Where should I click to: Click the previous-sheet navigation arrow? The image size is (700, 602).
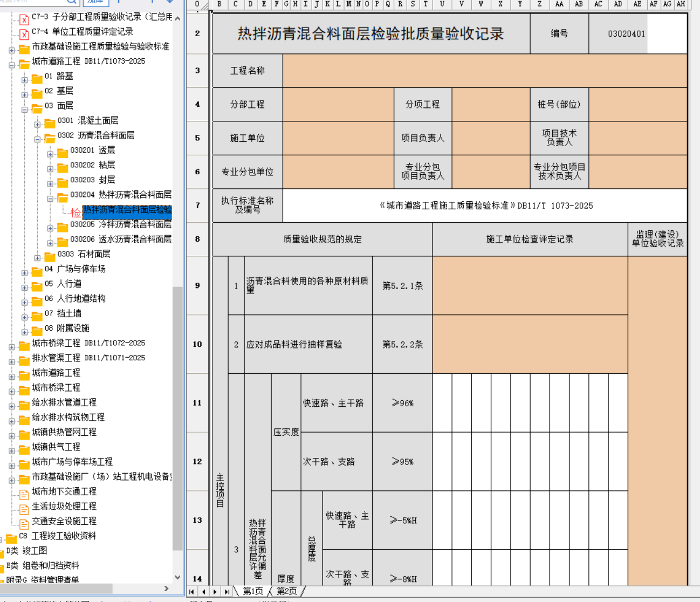pos(203,592)
